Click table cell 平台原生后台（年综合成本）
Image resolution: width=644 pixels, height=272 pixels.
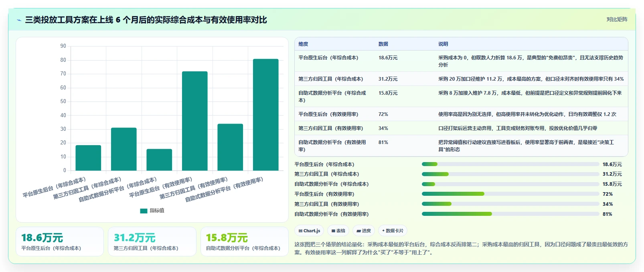point(328,58)
